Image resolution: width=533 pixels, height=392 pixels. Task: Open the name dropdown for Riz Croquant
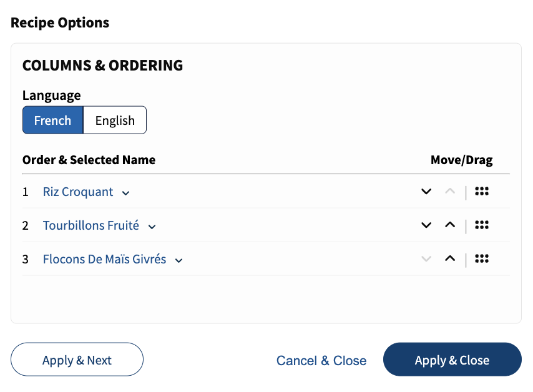coord(126,193)
